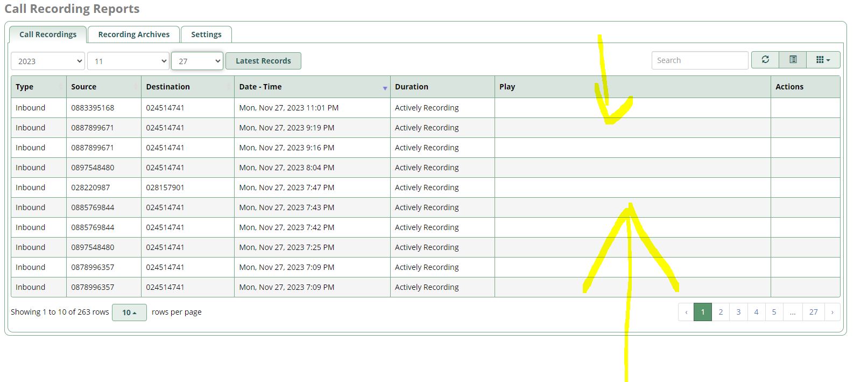Go to page 2 of results
This screenshot has height=382, width=868.
(721, 312)
